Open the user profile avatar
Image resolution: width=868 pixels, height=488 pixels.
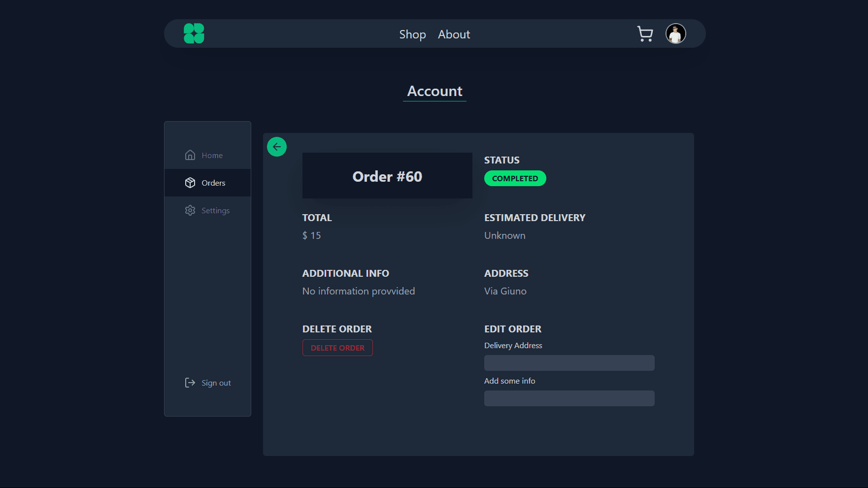tap(675, 34)
